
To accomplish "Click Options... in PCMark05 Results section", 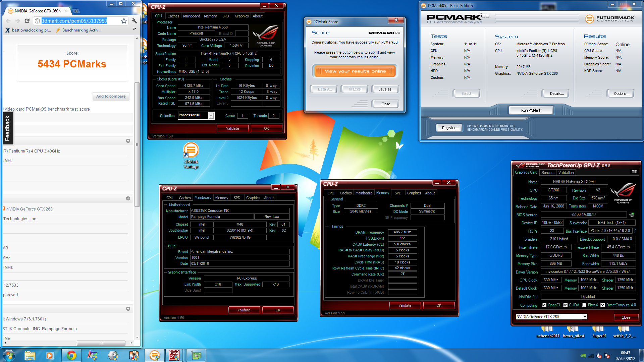I will click(x=621, y=94).
